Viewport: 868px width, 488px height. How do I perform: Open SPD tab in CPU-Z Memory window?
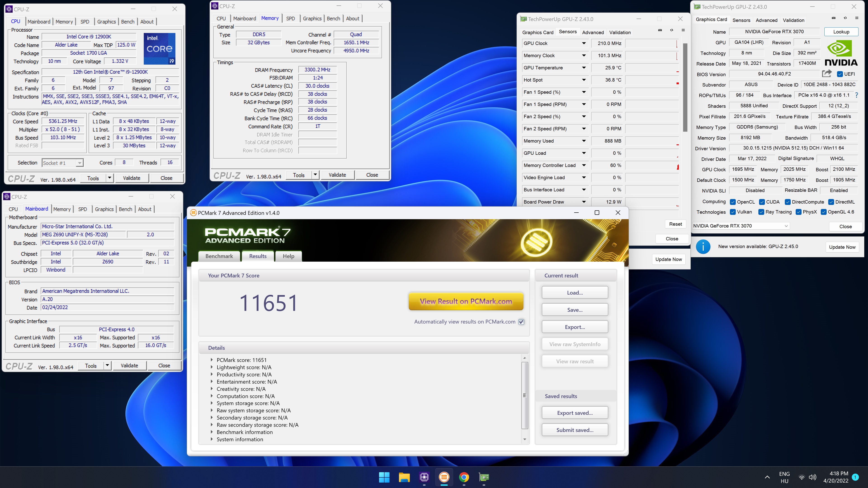(290, 19)
